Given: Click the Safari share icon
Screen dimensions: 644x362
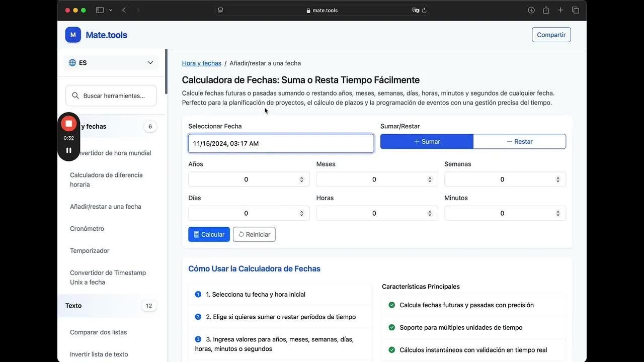Looking at the screenshot, I should (546, 10).
